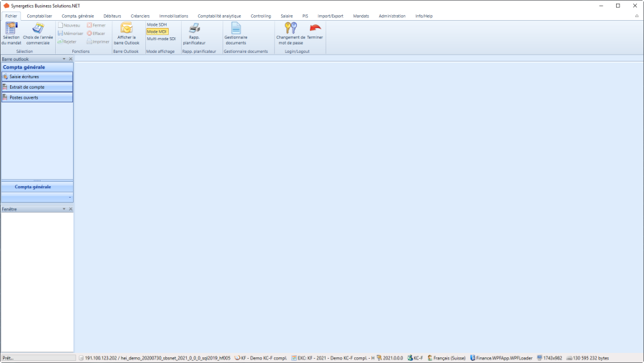Open the Controlling ribbon tab
Screen dimensions: 644x363
click(260, 16)
